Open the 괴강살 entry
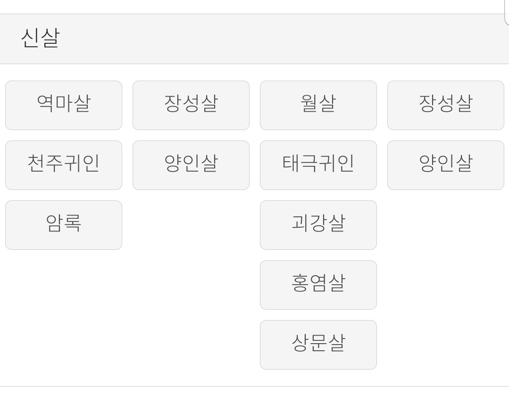The image size is (509, 420). click(x=318, y=225)
